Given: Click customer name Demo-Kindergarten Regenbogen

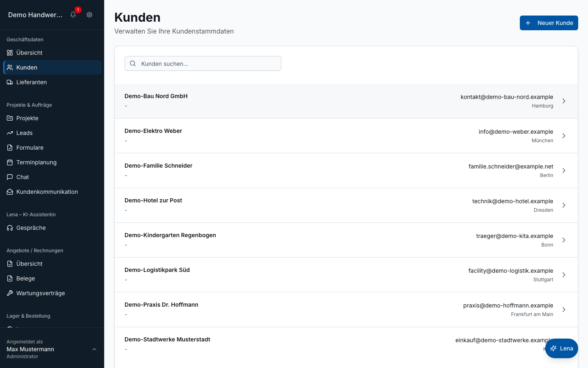Looking at the screenshot, I should point(170,235).
